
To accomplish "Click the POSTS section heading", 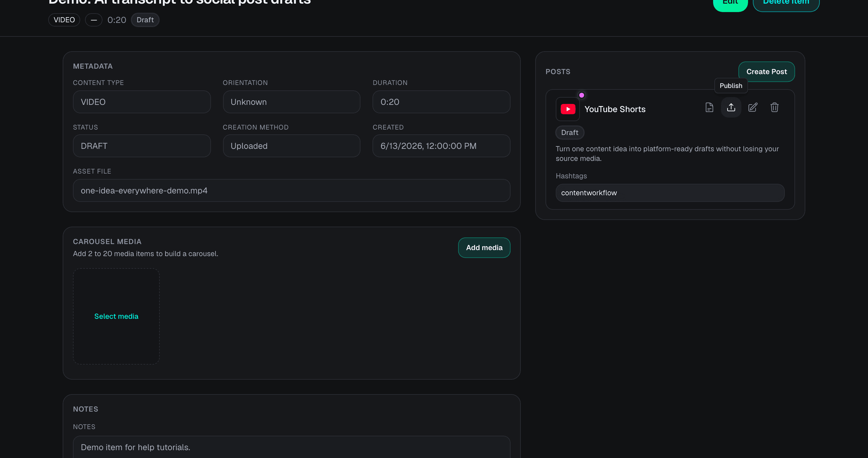I will pyautogui.click(x=558, y=72).
